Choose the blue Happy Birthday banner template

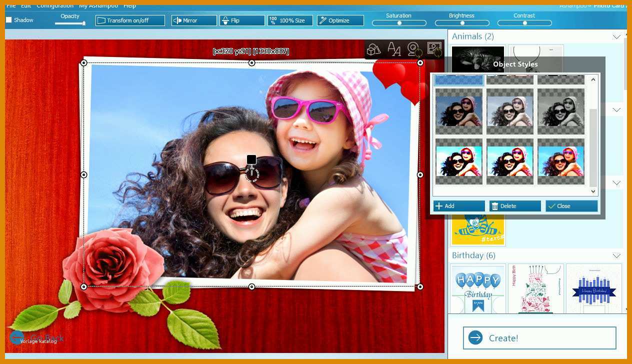[594, 288]
